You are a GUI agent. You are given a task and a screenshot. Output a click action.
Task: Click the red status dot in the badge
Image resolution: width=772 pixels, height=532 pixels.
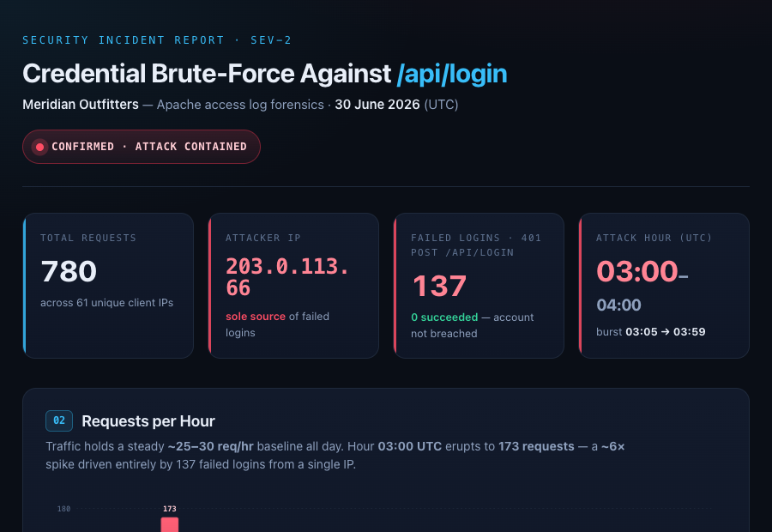[x=39, y=147]
